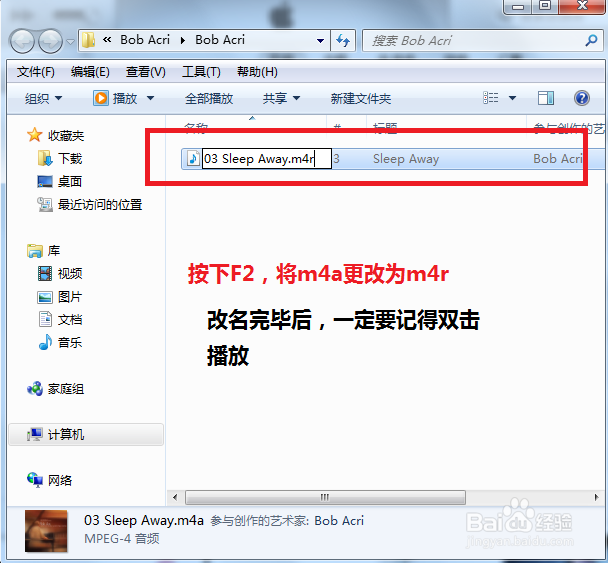Screen dimensions: 608x563
Task: Click the filename edit box 03 Sleep Away.m4r
Action: [267, 159]
